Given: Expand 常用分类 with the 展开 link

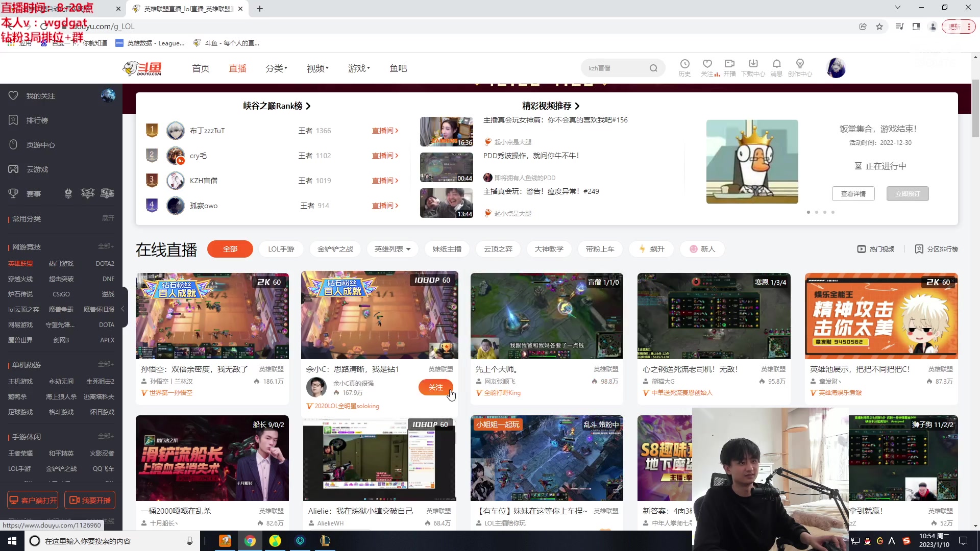Looking at the screenshot, I should pos(107,218).
